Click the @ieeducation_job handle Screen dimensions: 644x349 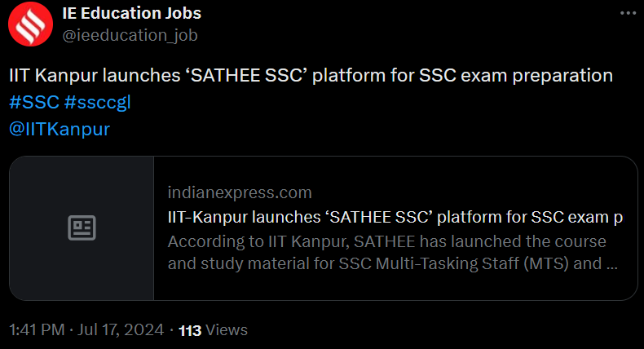point(130,35)
